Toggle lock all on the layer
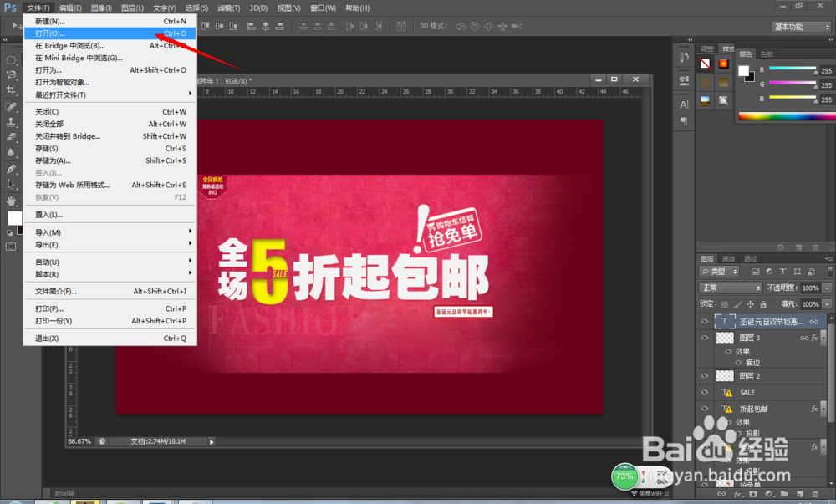Viewport: 836px width, 504px height. 763,304
